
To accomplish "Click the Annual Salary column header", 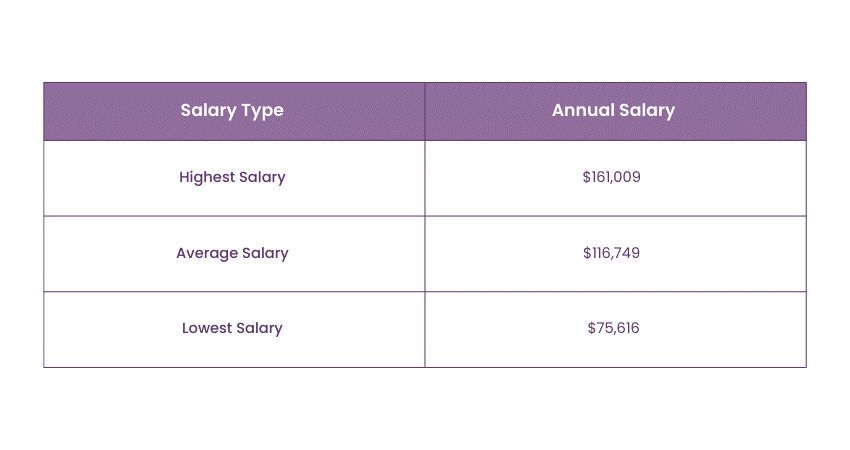I will [613, 110].
